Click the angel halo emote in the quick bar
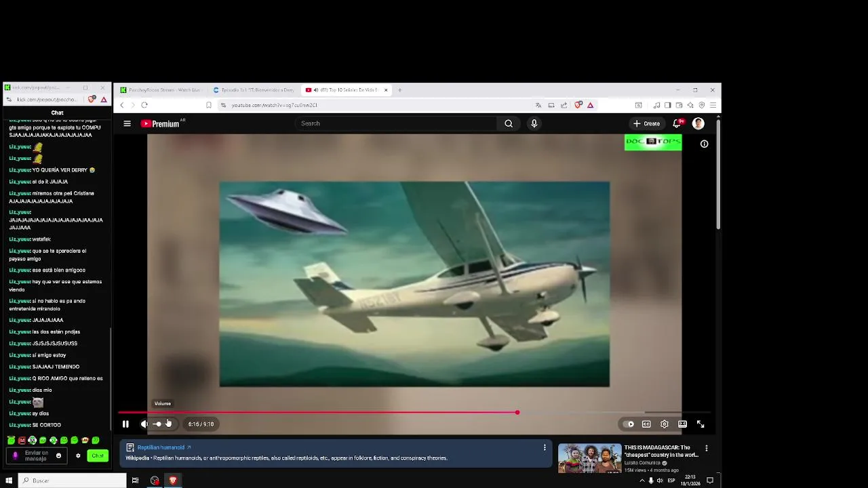Image resolution: width=868 pixels, height=488 pixels. 11,441
